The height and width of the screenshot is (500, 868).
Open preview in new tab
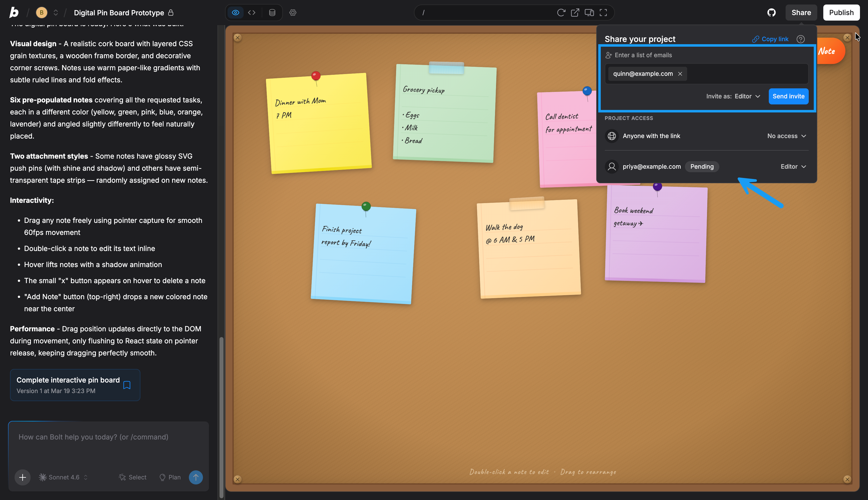coord(575,13)
